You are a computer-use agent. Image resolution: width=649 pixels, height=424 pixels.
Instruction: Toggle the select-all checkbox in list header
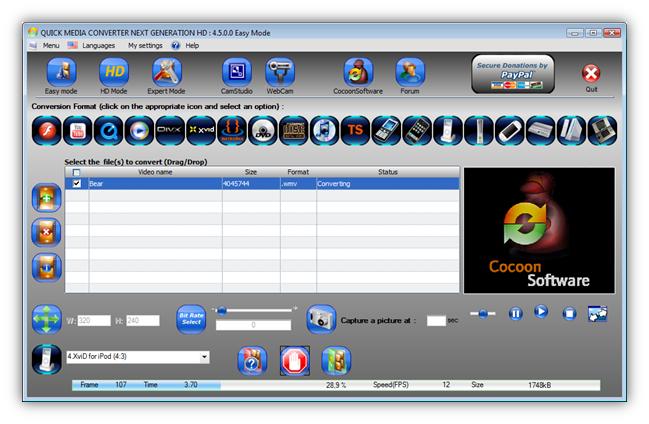(x=77, y=172)
